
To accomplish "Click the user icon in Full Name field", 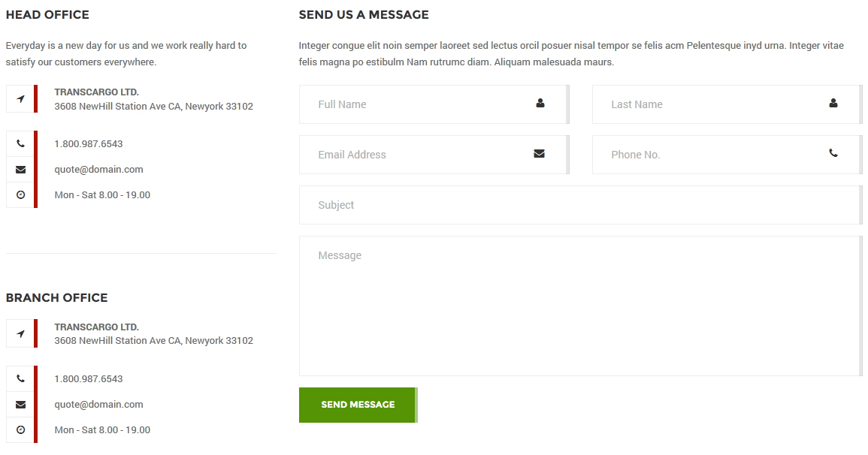I will [x=540, y=104].
